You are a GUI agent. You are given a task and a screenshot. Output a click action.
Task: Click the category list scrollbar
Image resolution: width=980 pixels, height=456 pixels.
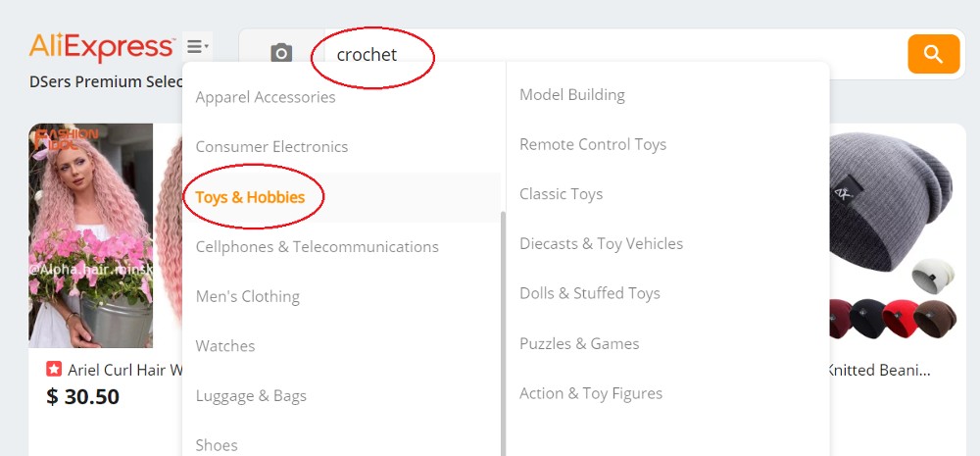pos(503,333)
